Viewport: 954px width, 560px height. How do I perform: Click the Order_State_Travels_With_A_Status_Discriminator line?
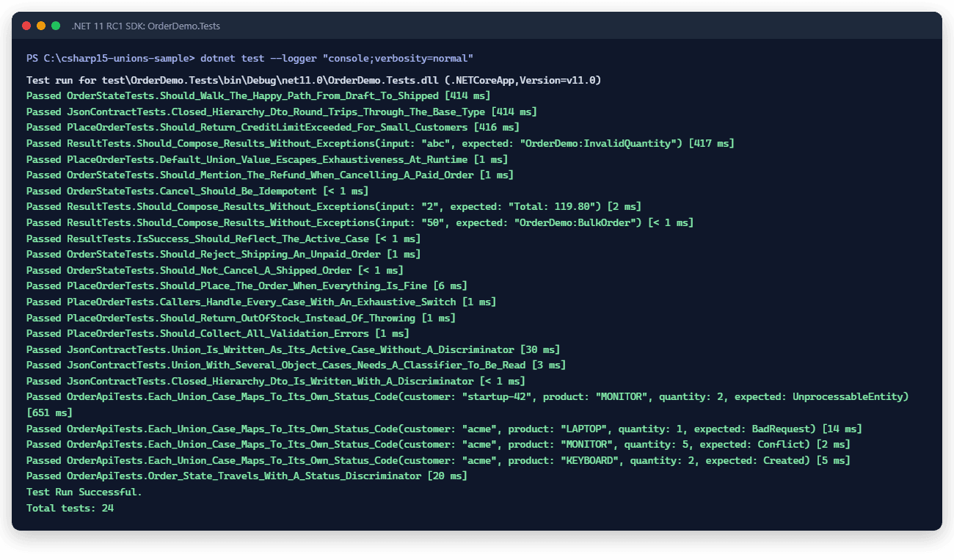coord(247,476)
